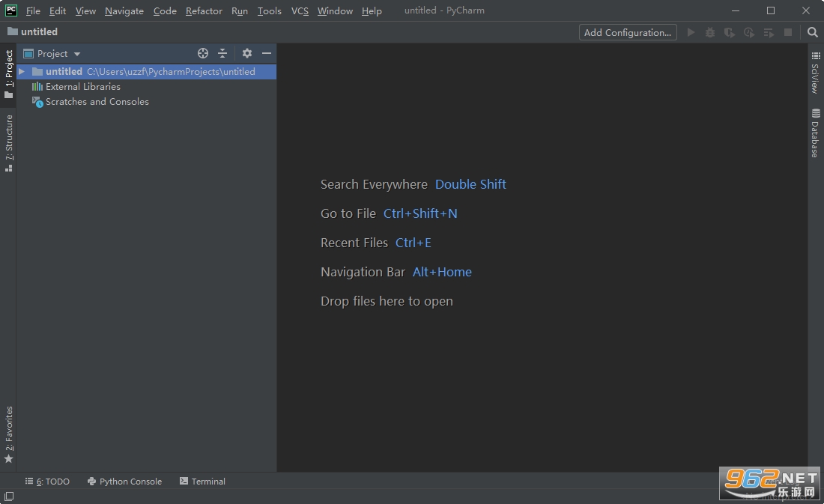Open the Refactor menu
This screenshot has width=824, height=504.
(204, 11)
